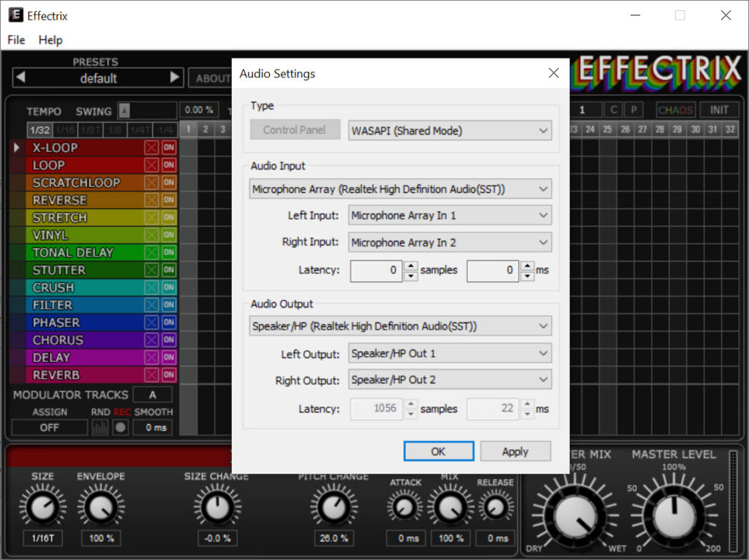Open the audio Type dropdown WASAPI
Image resolution: width=749 pixels, height=560 pixels.
click(450, 130)
